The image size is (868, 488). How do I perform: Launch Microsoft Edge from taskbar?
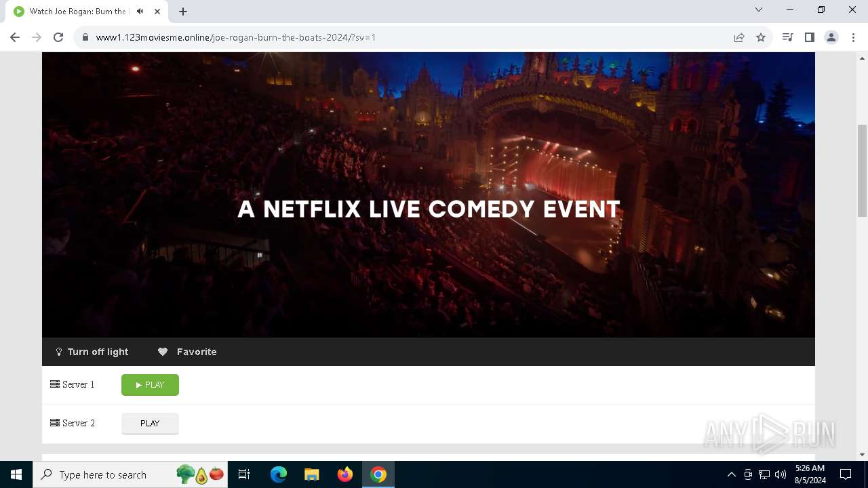point(279,474)
